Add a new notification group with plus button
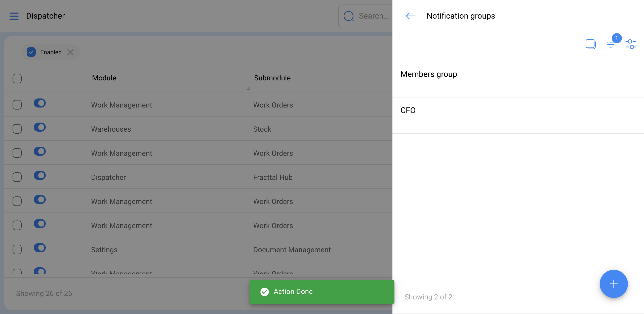Screen dimensions: 644x314 coord(614,284)
